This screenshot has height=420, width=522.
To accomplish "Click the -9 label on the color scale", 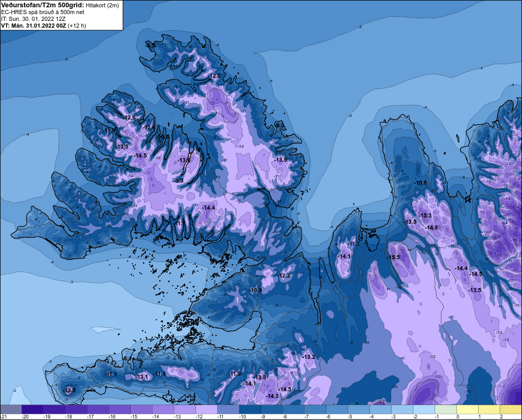I will point(263,417).
